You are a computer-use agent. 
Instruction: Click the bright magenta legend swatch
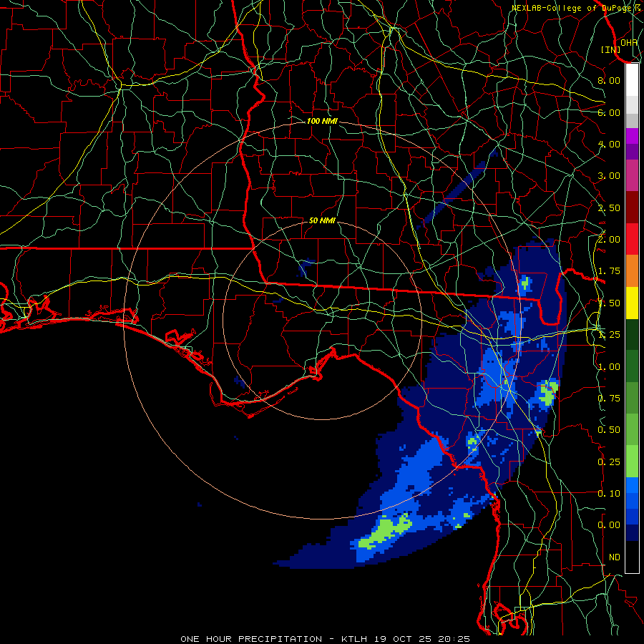tap(632, 137)
